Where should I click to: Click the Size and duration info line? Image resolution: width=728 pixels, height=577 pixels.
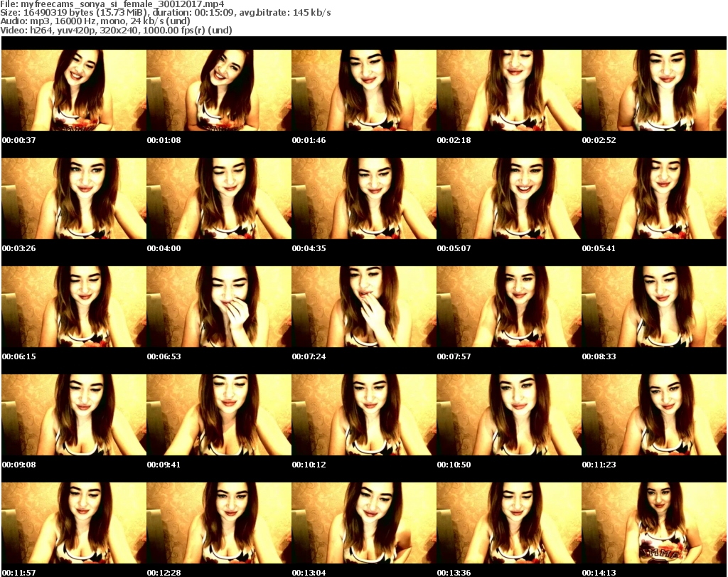166,13
